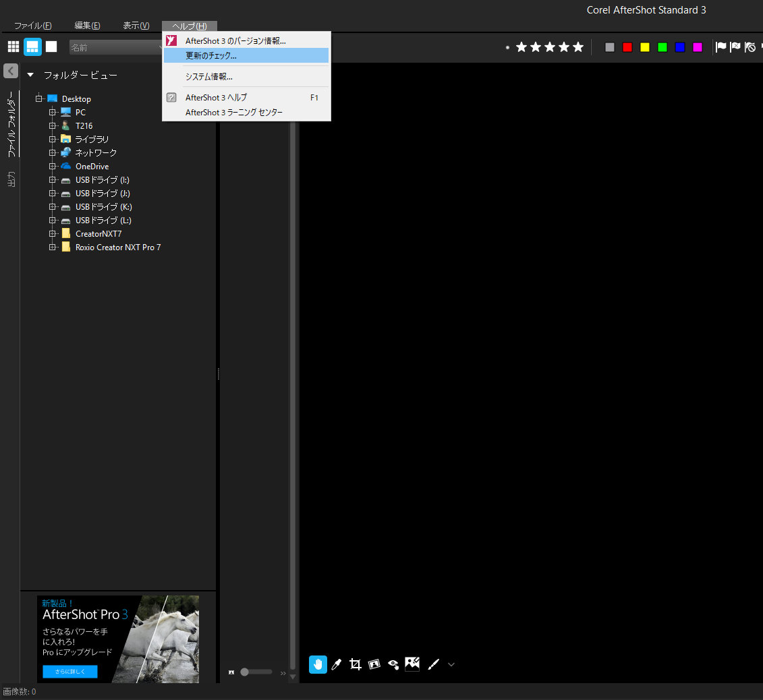
Task: Click the thumbnail size slider handle
Action: [244, 672]
